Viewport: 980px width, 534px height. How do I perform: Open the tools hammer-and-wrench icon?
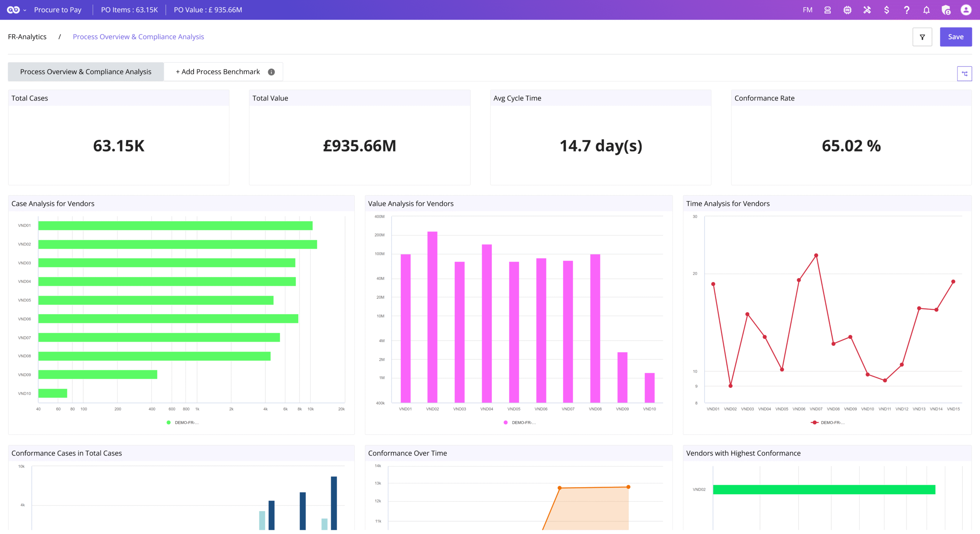coord(867,10)
